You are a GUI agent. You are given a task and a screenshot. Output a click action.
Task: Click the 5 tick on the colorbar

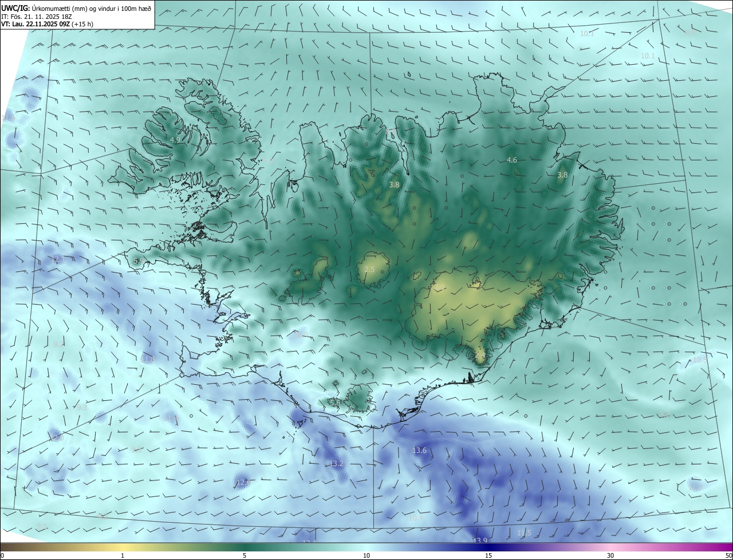click(x=245, y=555)
